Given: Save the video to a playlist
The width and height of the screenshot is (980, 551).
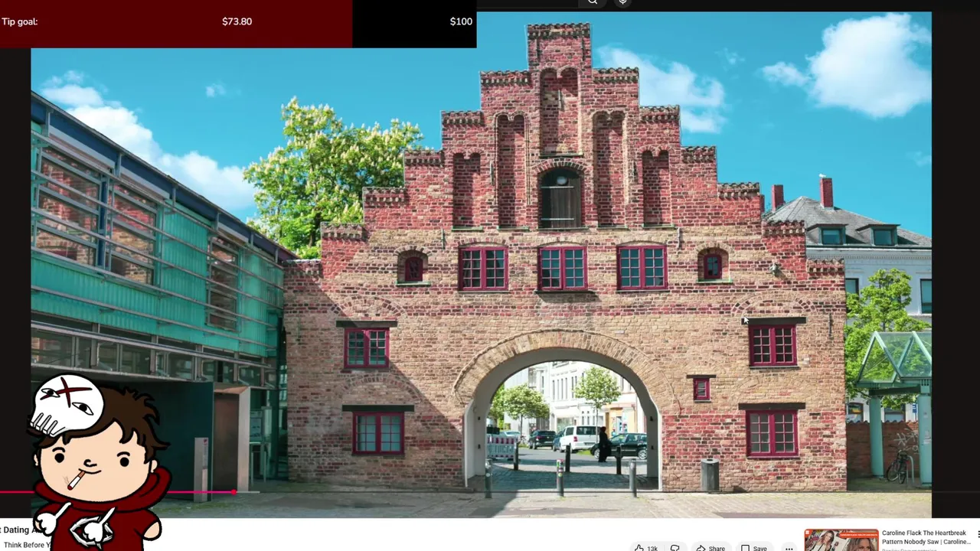Looking at the screenshot, I should (753, 547).
